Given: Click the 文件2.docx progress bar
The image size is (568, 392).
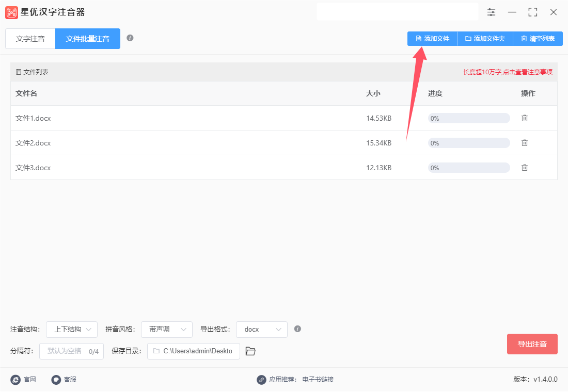Looking at the screenshot, I should [x=469, y=143].
